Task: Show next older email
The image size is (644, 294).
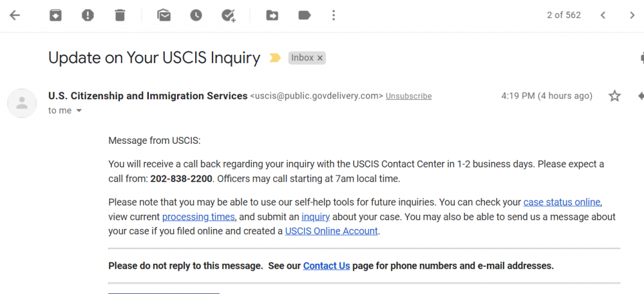Action: click(632, 15)
